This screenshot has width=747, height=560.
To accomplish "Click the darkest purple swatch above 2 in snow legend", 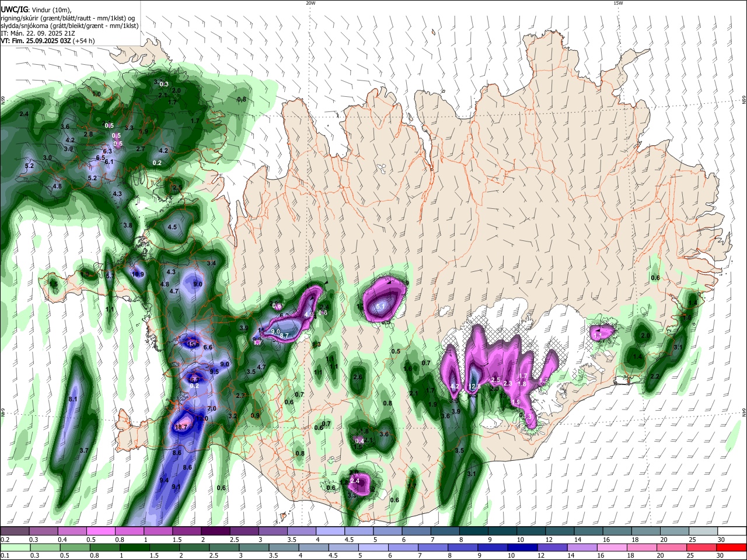I will pyautogui.click(x=215, y=531).
